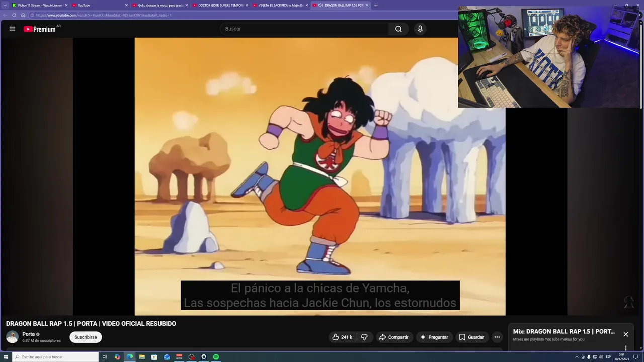Open Microsoft Edge taskbar icon
This screenshot has height=362, width=644.
click(x=130, y=357)
